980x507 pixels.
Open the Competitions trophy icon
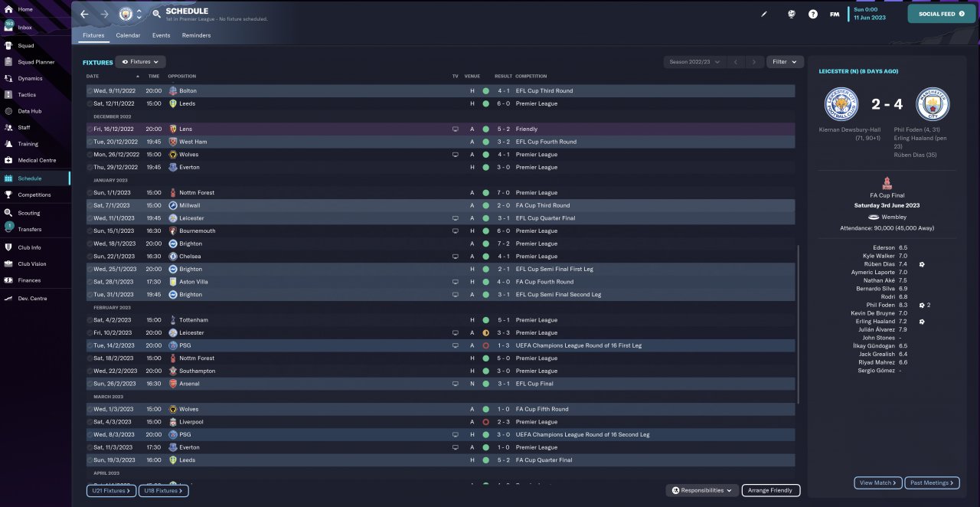pos(8,195)
